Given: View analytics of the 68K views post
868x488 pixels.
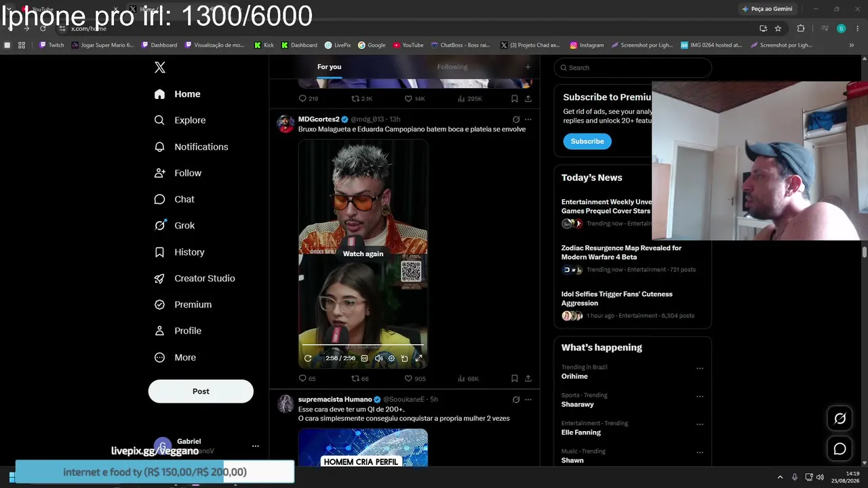Looking at the screenshot, I should click(468, 379).
